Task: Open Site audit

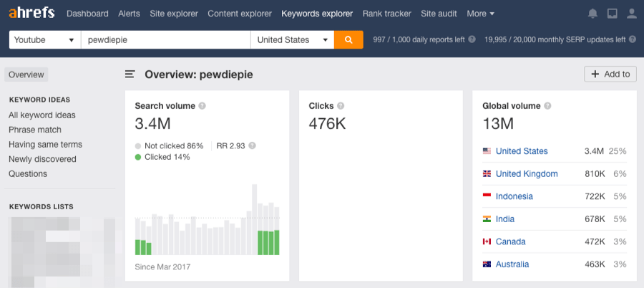Action: 439,14
